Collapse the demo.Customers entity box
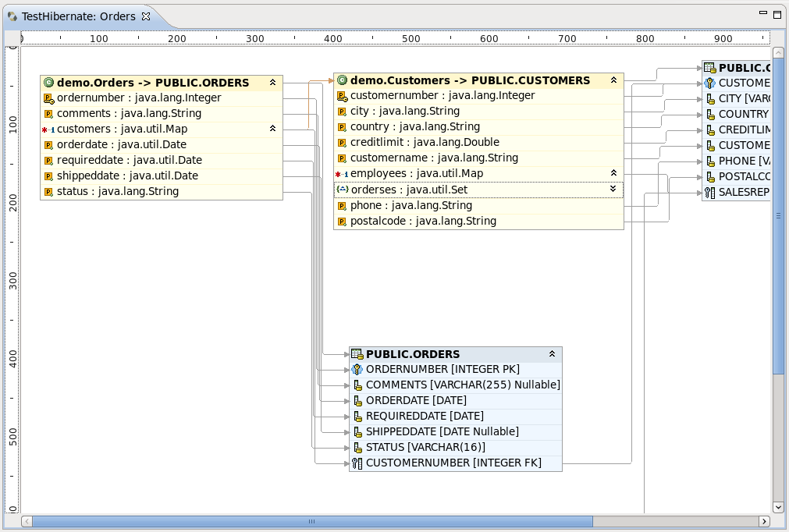Viewport: 789px width, 532px height. (x=613, y=80)
